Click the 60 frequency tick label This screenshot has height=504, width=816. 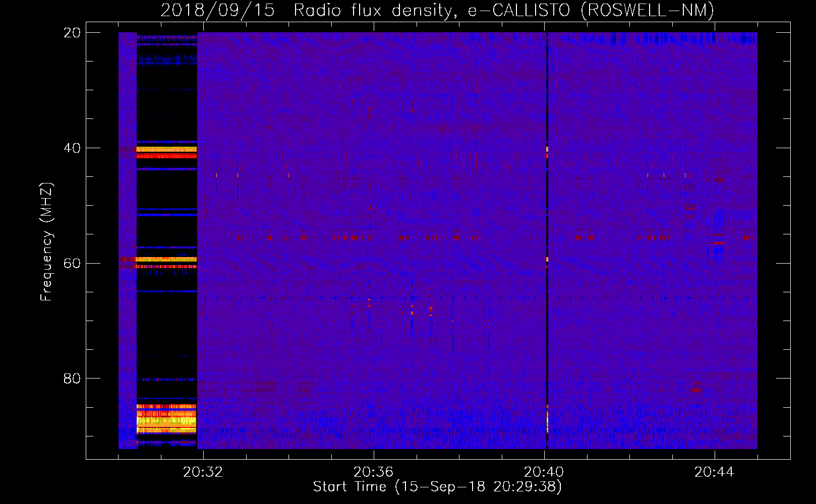72,264
